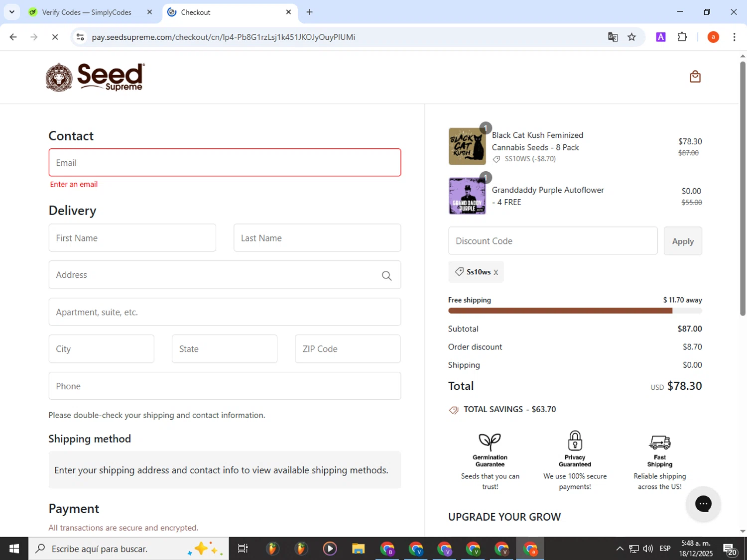Viewport: 747px width, 560px height.
Task: Click the ZIP Code field
Action: [348, 349]
